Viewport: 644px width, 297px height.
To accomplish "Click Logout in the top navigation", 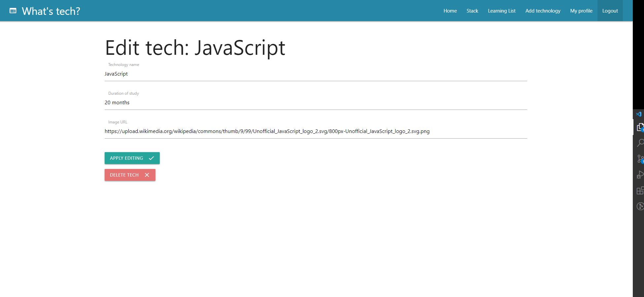I will pyautogui.click(x=610, y=11).
